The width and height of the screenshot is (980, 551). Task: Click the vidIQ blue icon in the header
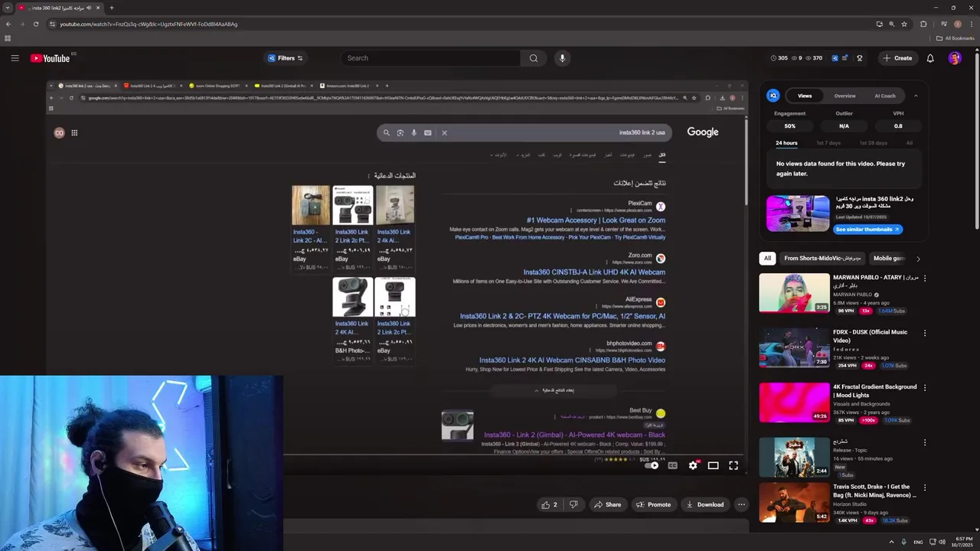(835, 58)
